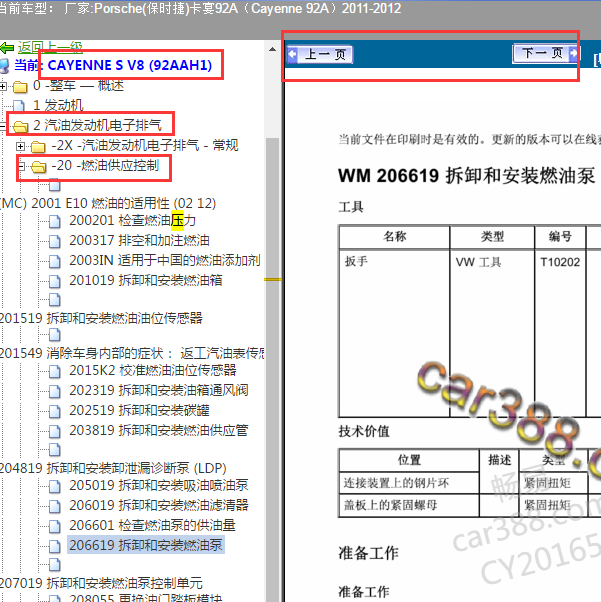Open 2003IN 适用于中国的燃油添加剂
601x602 pixels.
click(x=165, y=260)
